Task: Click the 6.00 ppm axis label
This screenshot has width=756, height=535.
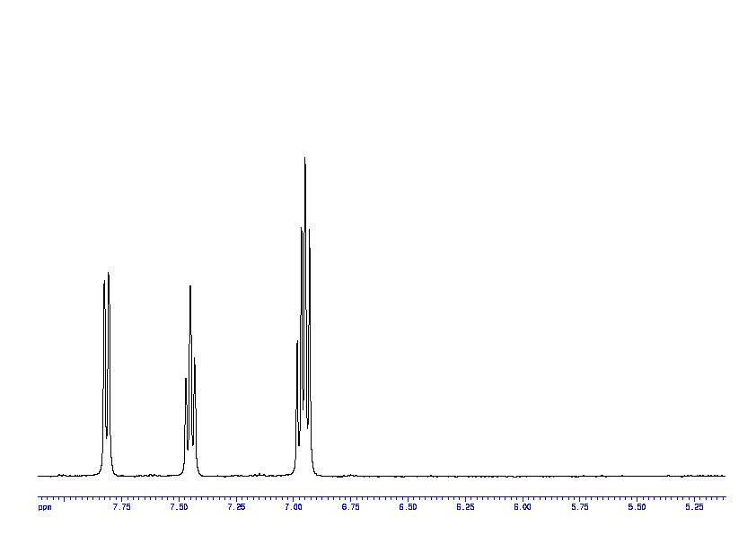Action: point(523,507)
